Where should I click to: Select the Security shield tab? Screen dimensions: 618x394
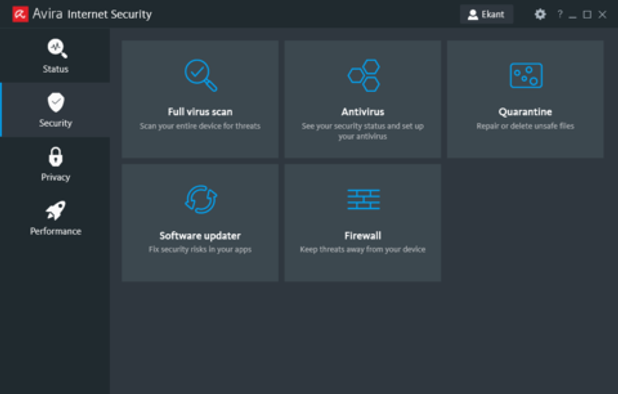[55, 110]
